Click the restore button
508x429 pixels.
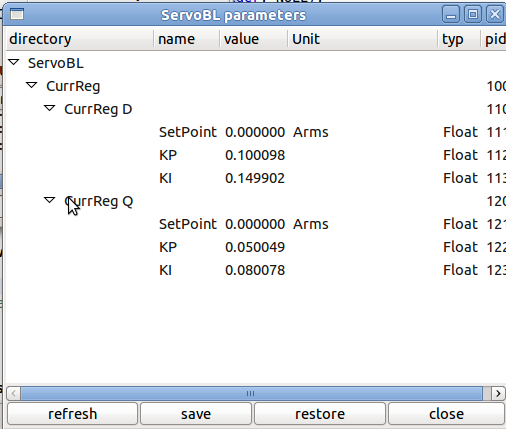[320, 414]
